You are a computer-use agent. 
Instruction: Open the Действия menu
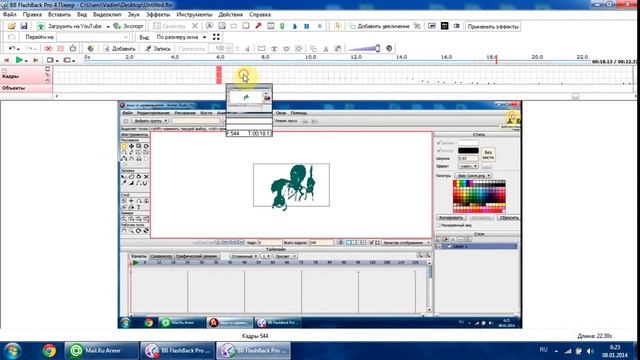(231, 15)
